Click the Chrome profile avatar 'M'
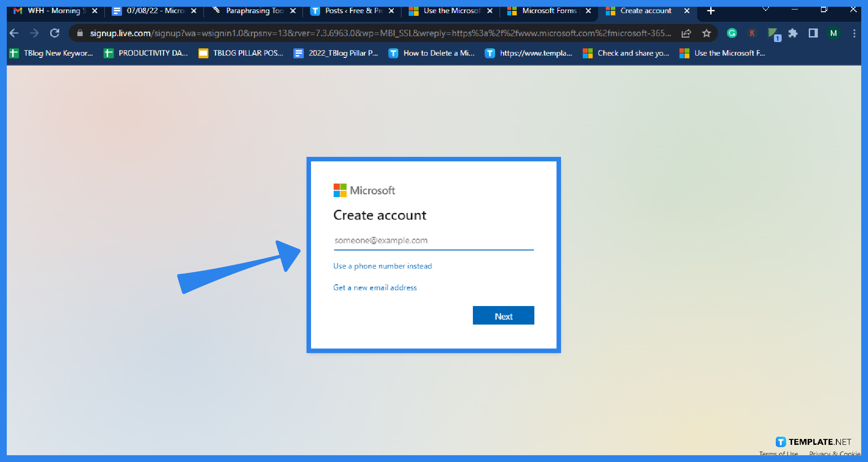868x462 pixels. coord(833,33)
